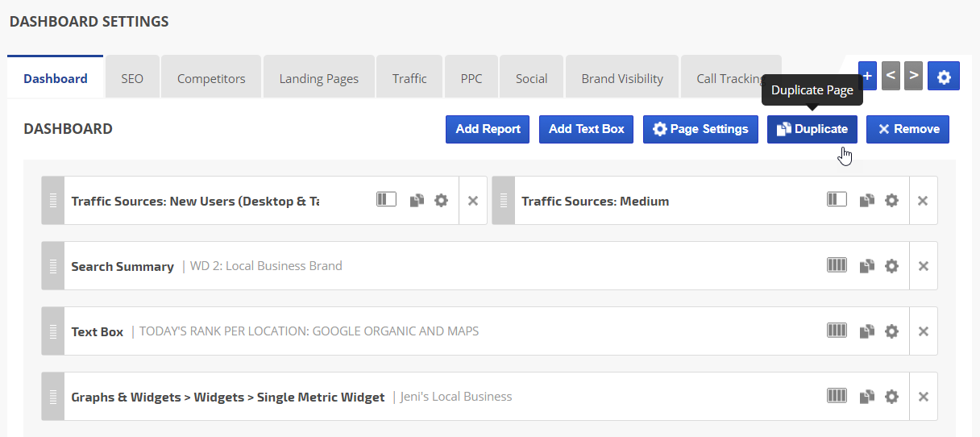Switch to the SEO tab
Image resolution: width=980 pixels, height=437 pixels.
[x=132, y=78]
